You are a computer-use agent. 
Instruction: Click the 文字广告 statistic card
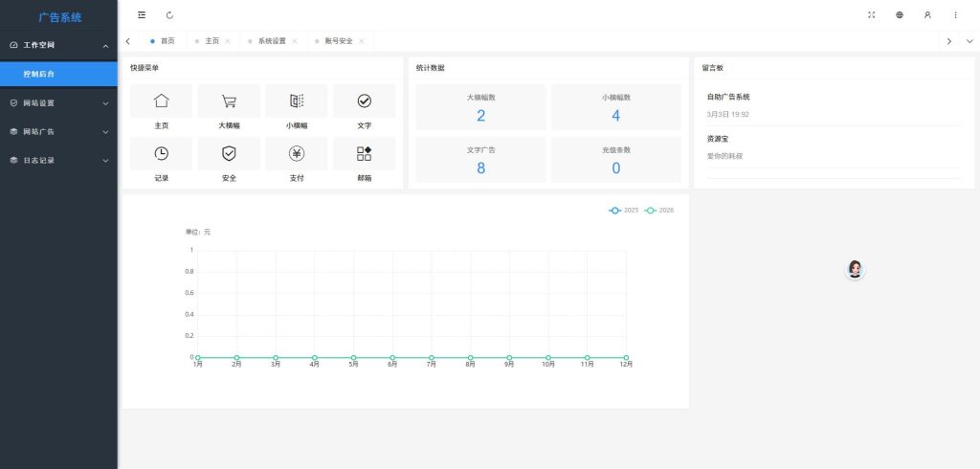480,160
